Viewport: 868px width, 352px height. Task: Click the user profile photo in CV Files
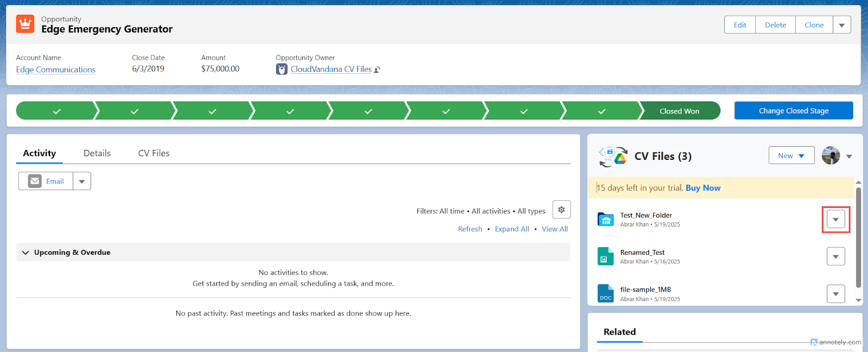(x=831, y=155)
